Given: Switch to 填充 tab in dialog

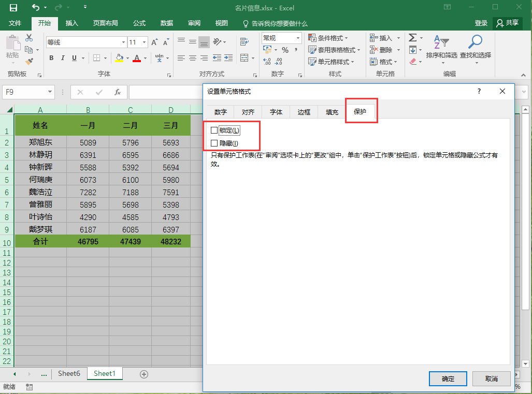Looking at the screenshot, I should 332,112.
